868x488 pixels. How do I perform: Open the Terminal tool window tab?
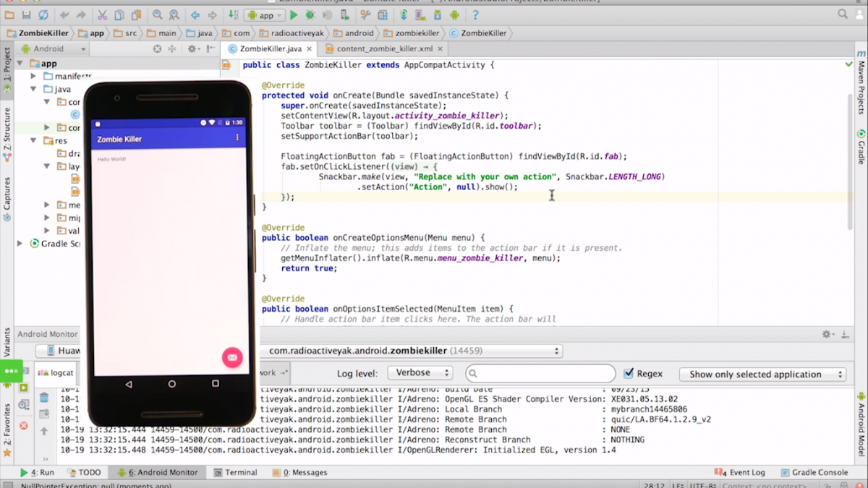pos(234,472)
